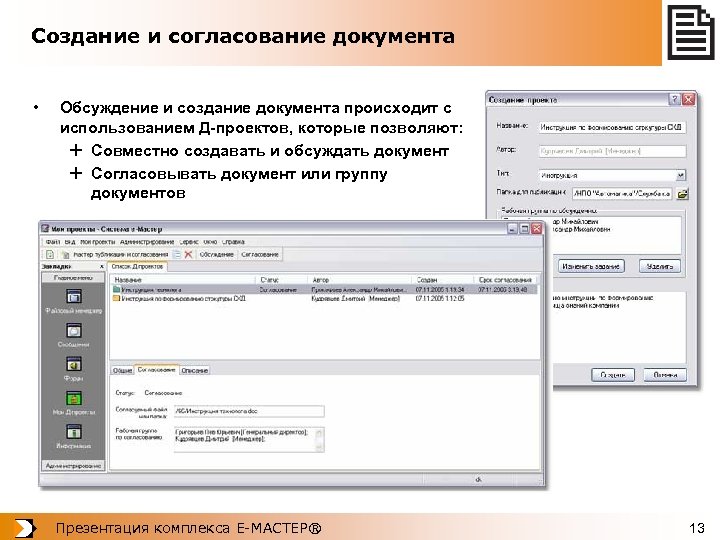Select the highlighted project row with the green folder
This screenshot has height=540, width=720.
pyautogui.click(x=324, y=290)
